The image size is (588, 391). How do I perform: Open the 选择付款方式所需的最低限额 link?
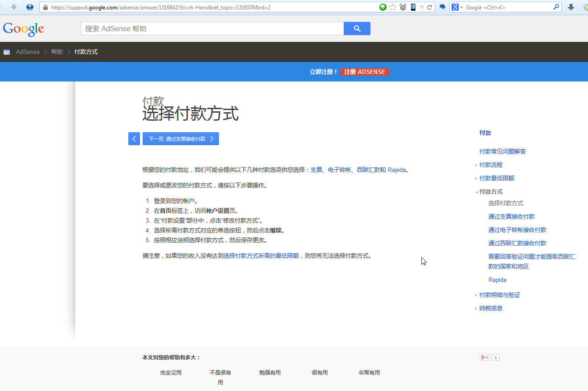[261, 256]
